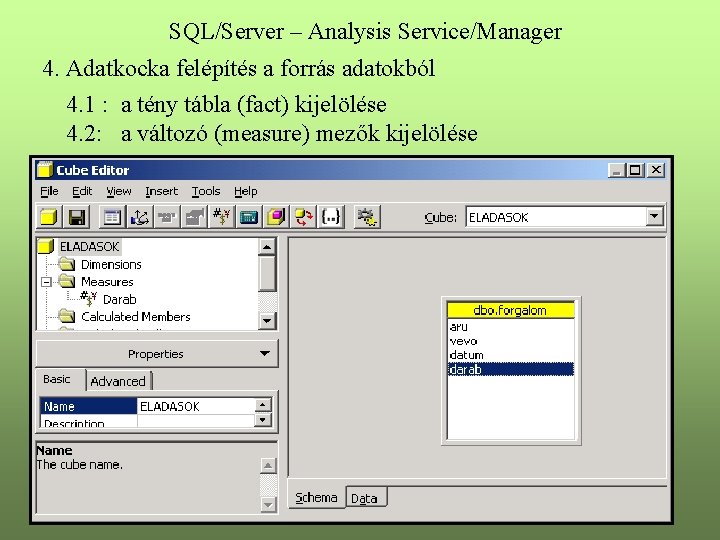
Task: Maximize the Cube Editor window
Action: 636,170
